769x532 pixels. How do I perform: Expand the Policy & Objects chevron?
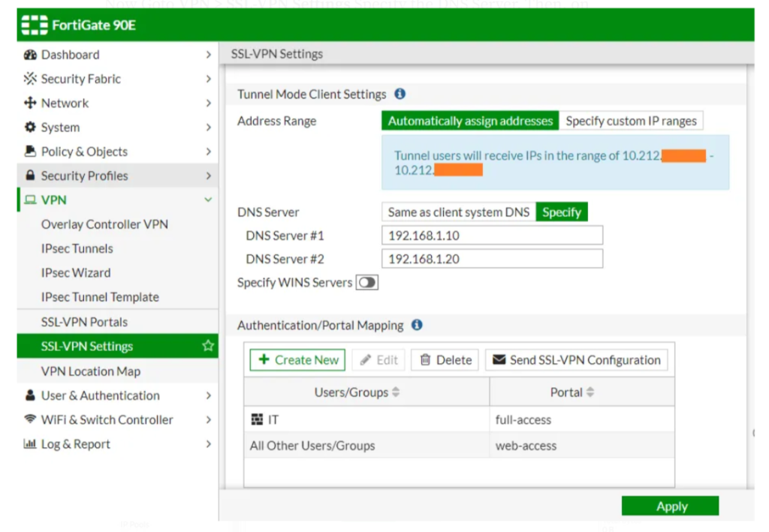point(209,152)
